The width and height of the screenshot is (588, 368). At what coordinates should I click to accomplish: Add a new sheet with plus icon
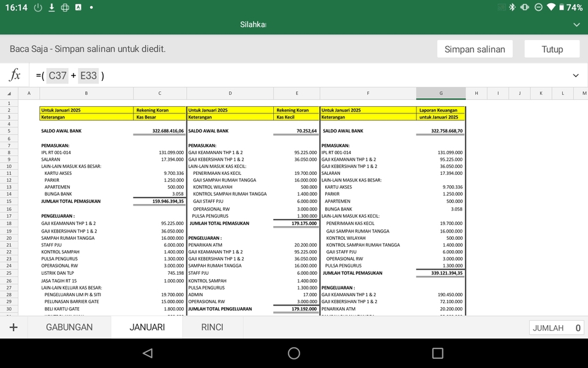pos(13,328)
